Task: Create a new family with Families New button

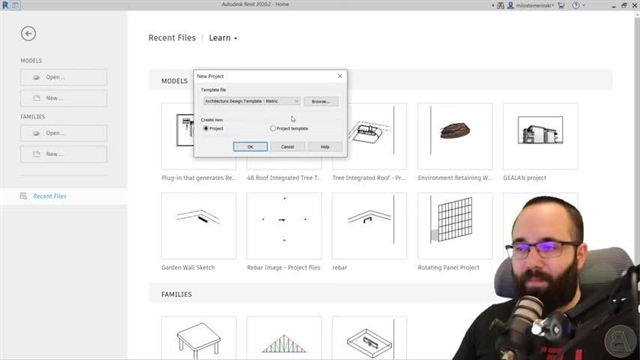Action: [64, 154]
